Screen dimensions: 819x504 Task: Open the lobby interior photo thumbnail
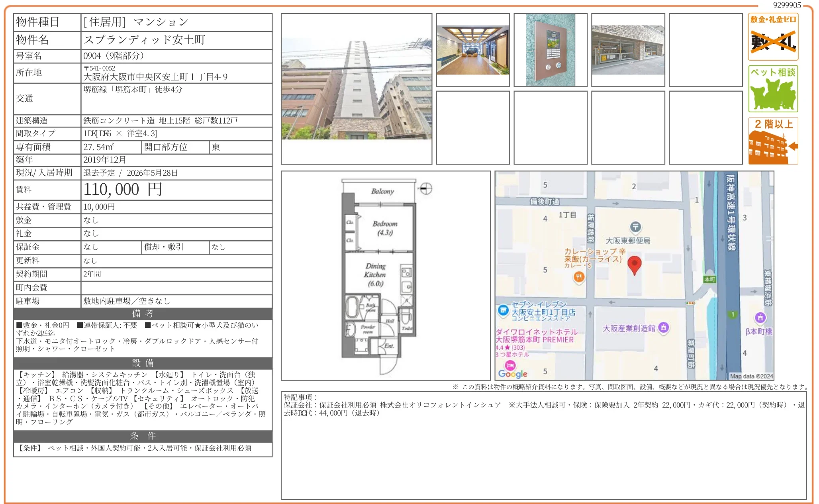pos(472,49)
